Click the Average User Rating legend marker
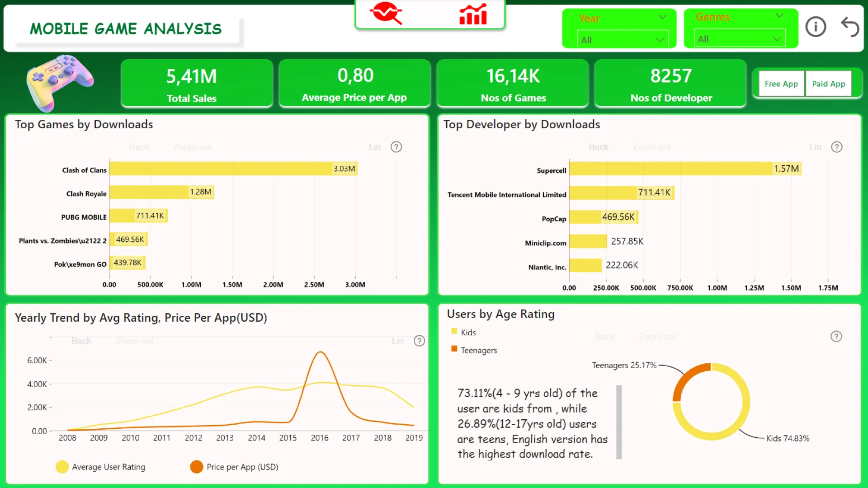868x488 pixels. pyautogui.click(x=62, y=467)
